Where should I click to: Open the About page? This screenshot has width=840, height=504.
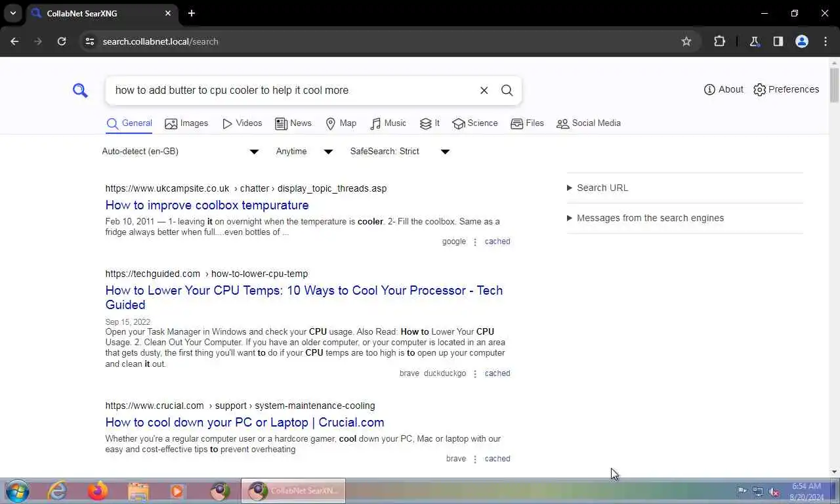(723, 89)
